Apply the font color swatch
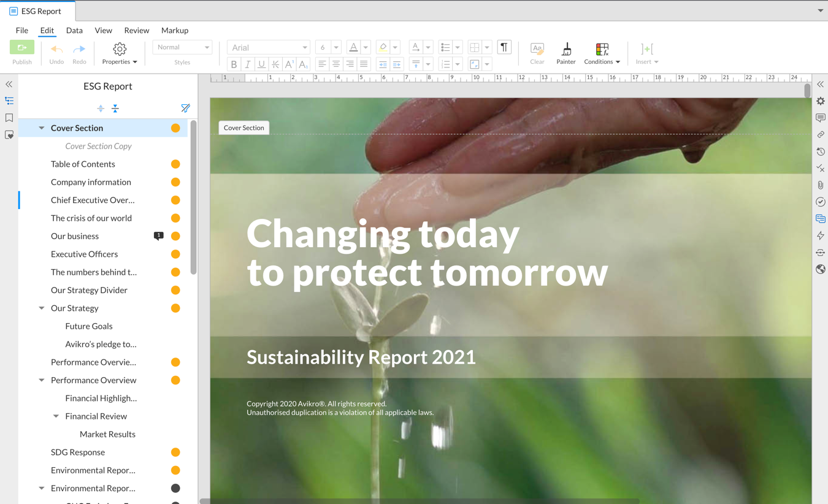Image resolution: width=828 pixels, height=504 pixels. [353, 47]
